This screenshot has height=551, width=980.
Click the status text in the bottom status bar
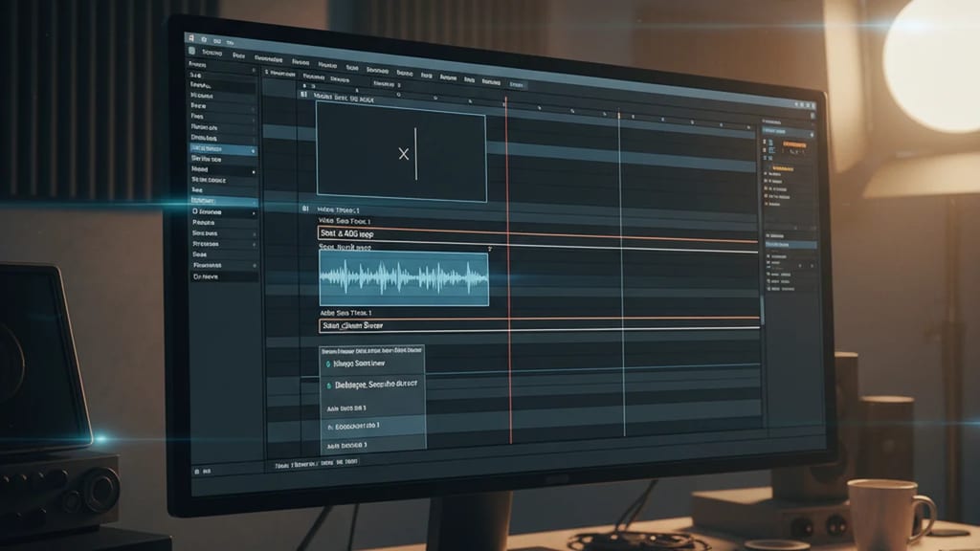tap(316, 463)
